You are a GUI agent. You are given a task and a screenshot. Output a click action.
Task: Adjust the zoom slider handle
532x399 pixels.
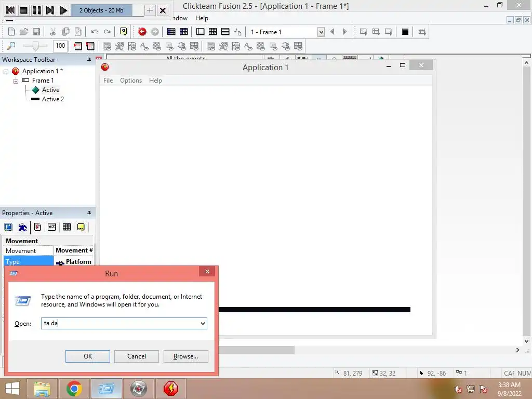35,46
